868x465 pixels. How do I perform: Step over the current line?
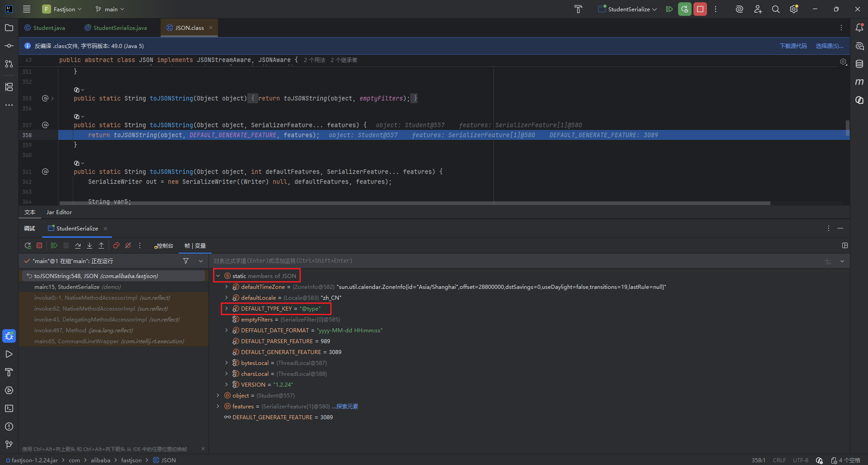(x=78, y=245)
